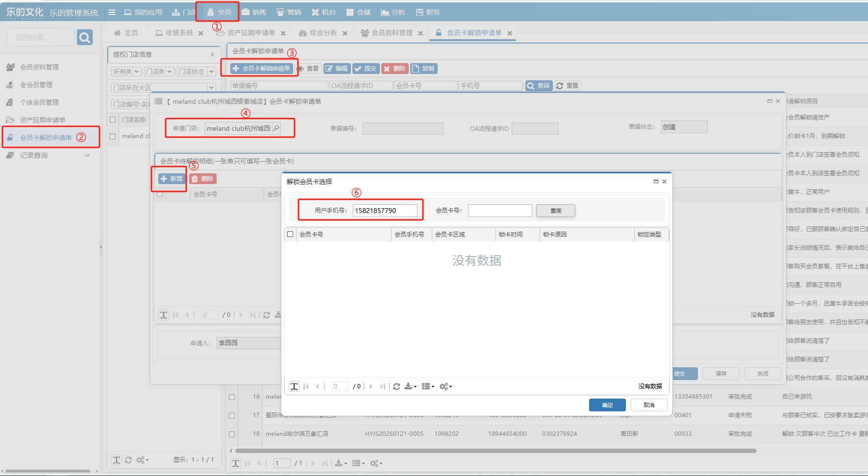The image size is (868, 476).
Task: Switch to the 会员资料管理 tab
Action: click(x=392, y=33)
